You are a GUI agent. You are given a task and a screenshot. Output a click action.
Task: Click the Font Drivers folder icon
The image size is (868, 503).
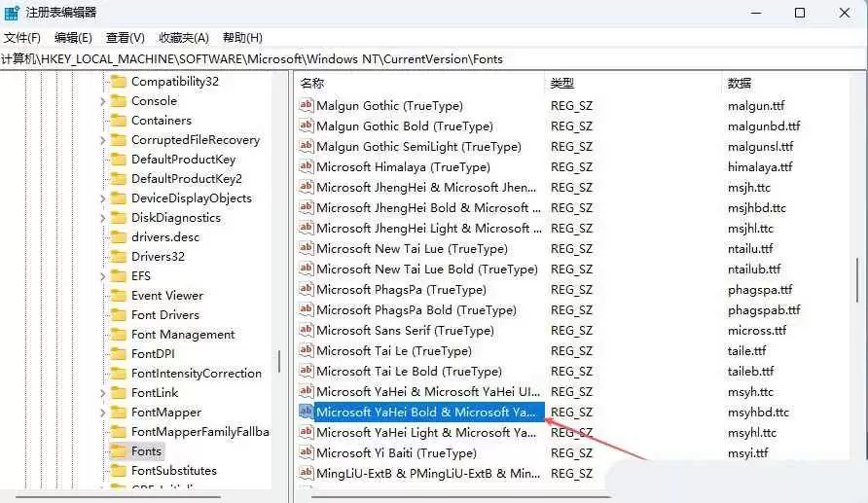coord(119,315)
